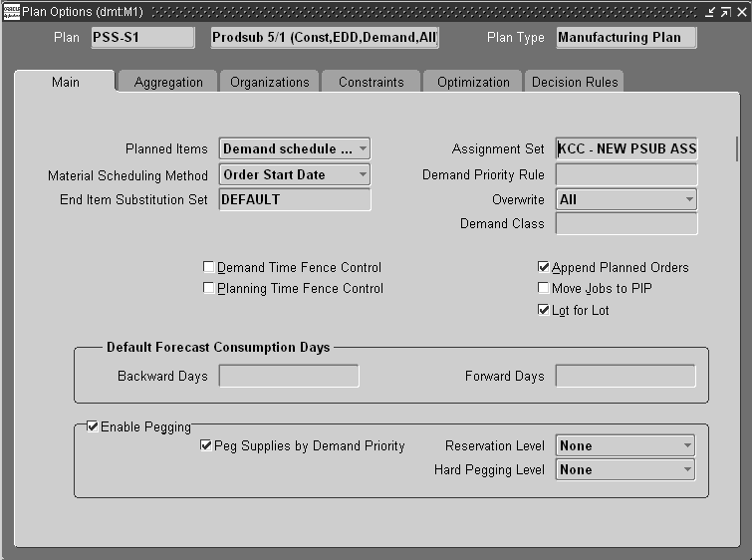The height and width of the screenshot is (560, 752).
Task: Disable the Enable Pegging checkbox
Action: pyautogui.click(x=93, y=426)
